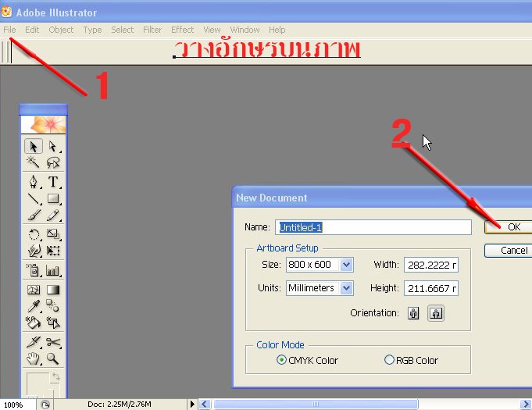This screenshot has width=532, height=410.
Task: Open the Type menu
Action: (x=93, y=30)
